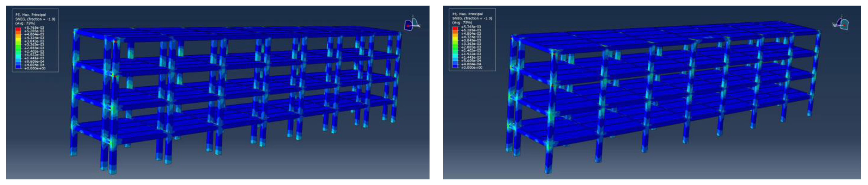Click the +0.000e+00 minimum value in left legend
Screen dimensions: 868x185
(x=35, y=68)
